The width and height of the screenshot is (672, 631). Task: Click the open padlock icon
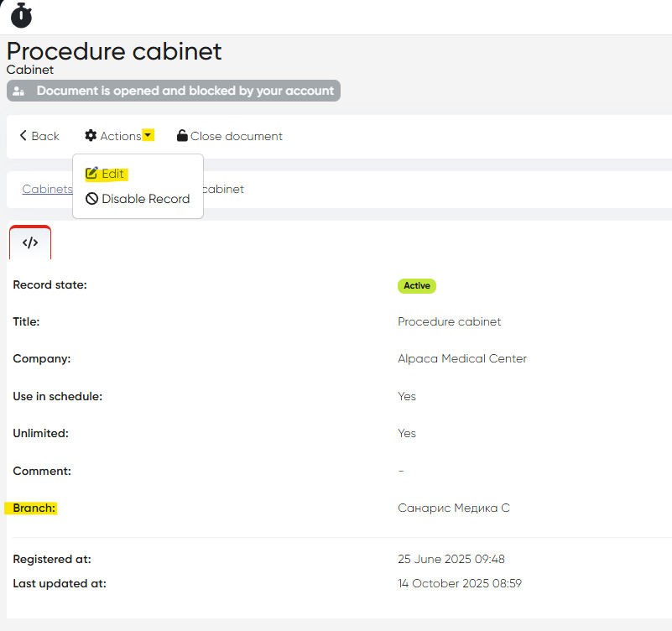(182, 136)
